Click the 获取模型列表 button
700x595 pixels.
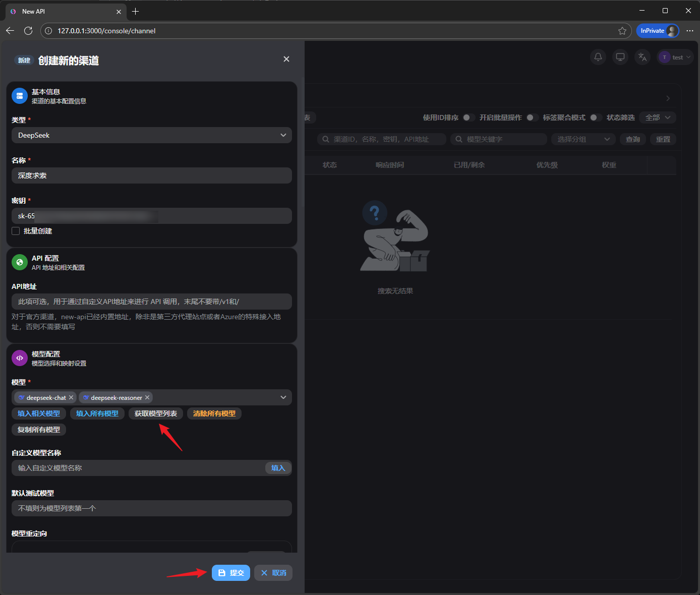pos(156,413)
